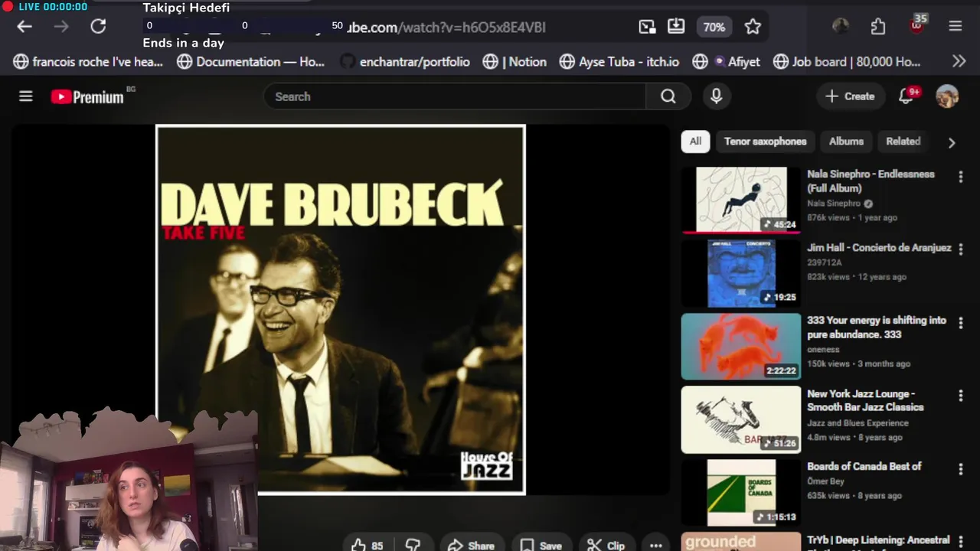980x551 pixels.
Task: Open picture-in-picture icon in address bar
Action: 647,27
